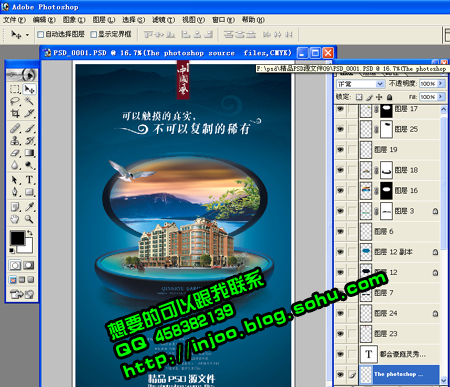450x387 pixels.
Task: Select the Magic Wand tool
Action: coord(29,101)
